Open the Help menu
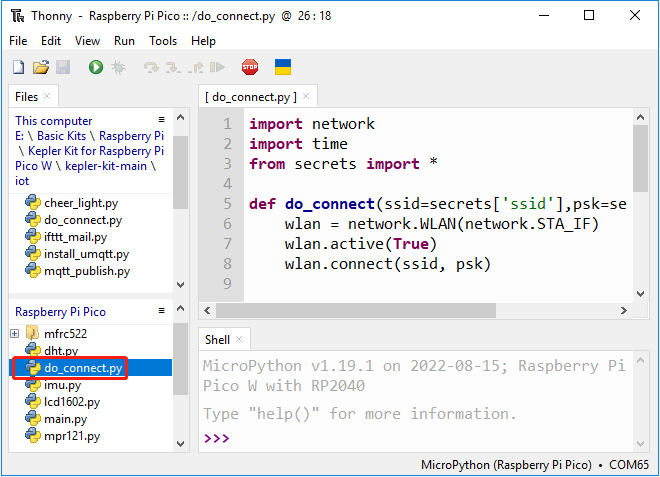 [203, 41]
